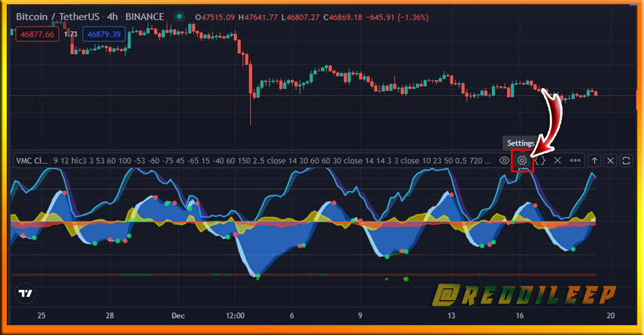The width and height of the screenshot is (644, 335).
Task: Click Bitcoin / TetherUS symbol title
Action: point(58,17)
